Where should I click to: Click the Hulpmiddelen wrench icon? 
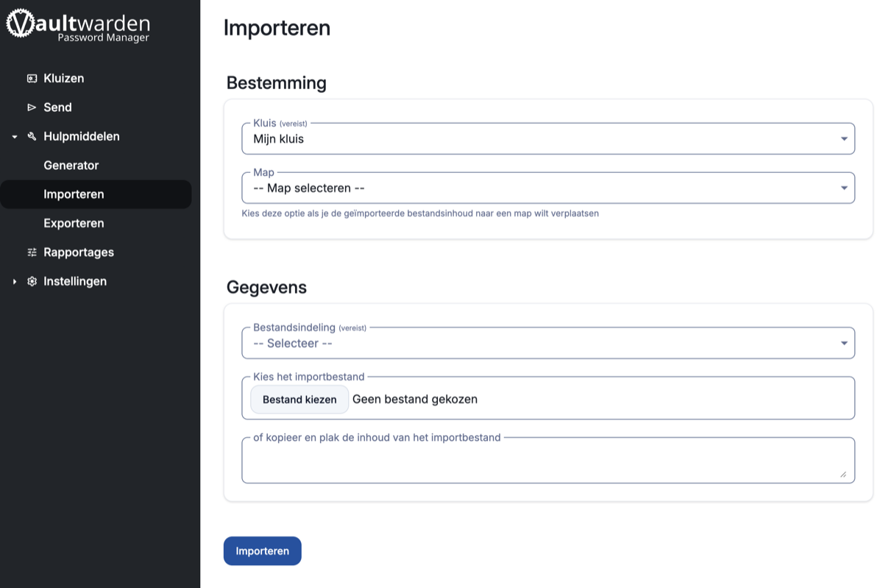click(32, 136)
